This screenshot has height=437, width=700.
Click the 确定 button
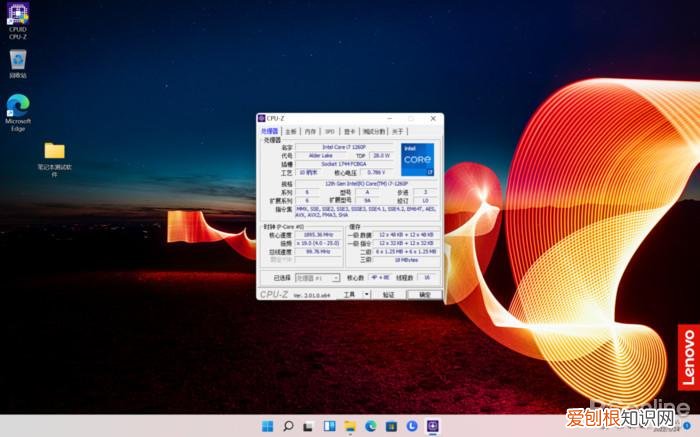tap(425, 295)
